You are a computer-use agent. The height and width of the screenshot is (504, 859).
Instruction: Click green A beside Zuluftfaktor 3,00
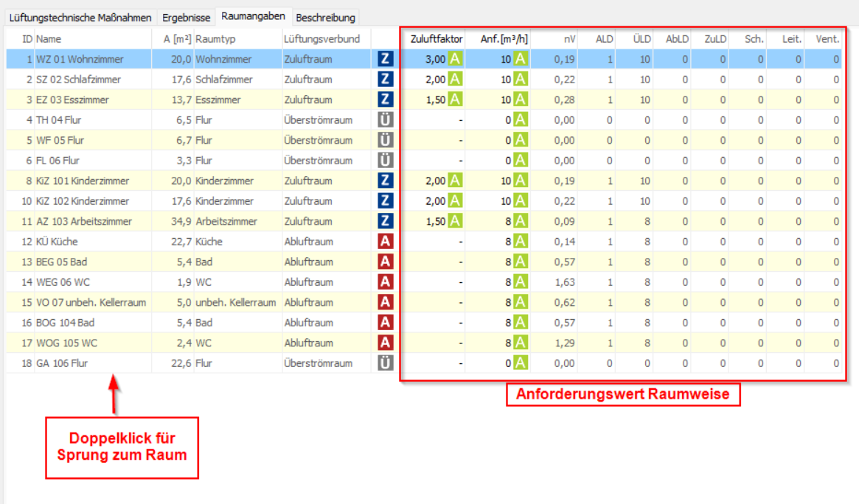click(x=455, y=59)
